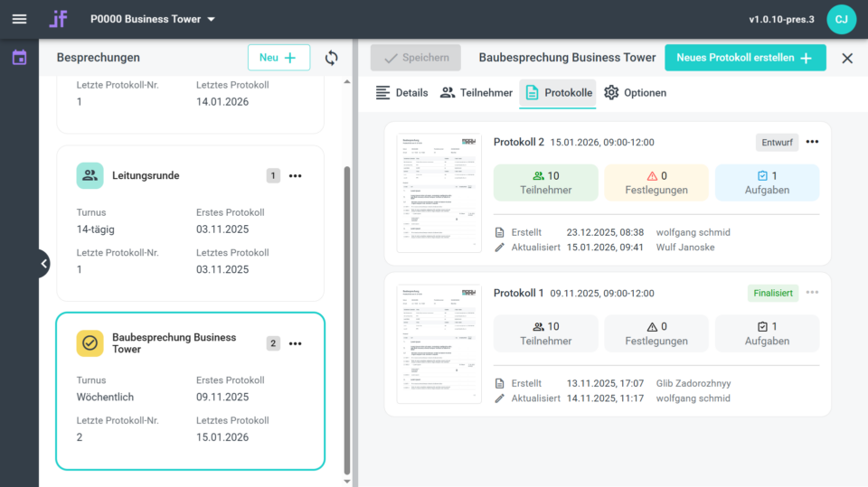
Task: Open Protokoll 1 more options menu
Action: pyautogui.click(x=812, y=293)
